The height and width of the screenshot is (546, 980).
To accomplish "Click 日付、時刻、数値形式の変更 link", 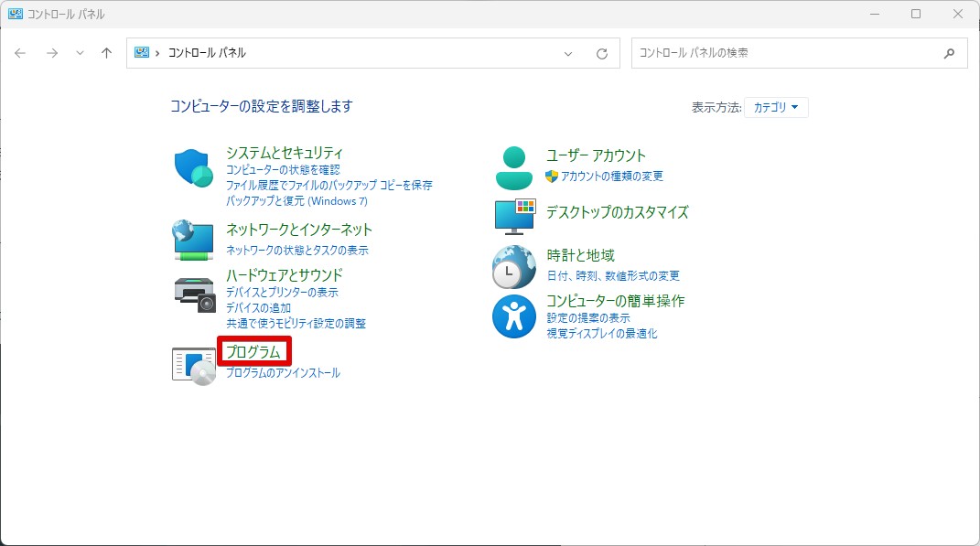I will pos(613,276).
